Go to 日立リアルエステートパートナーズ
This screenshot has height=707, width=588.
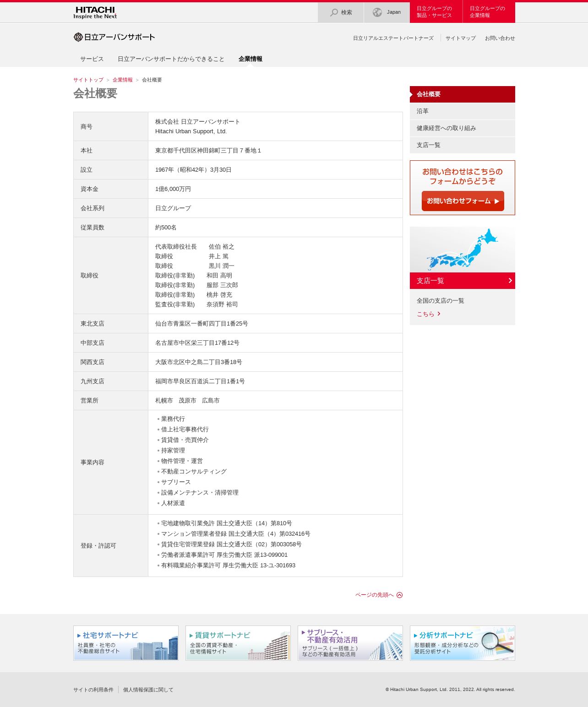click(x=393, y=38)
